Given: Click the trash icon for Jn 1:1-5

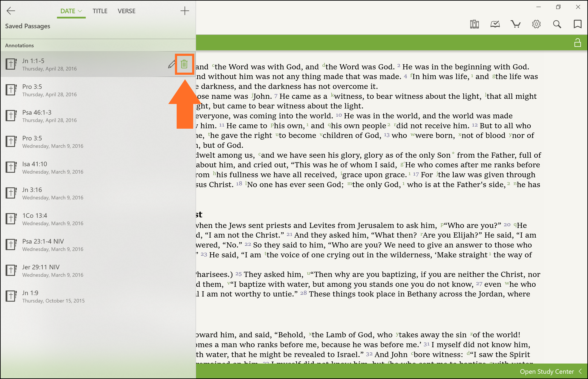Looking at the screenshot, I should point(184,64).
